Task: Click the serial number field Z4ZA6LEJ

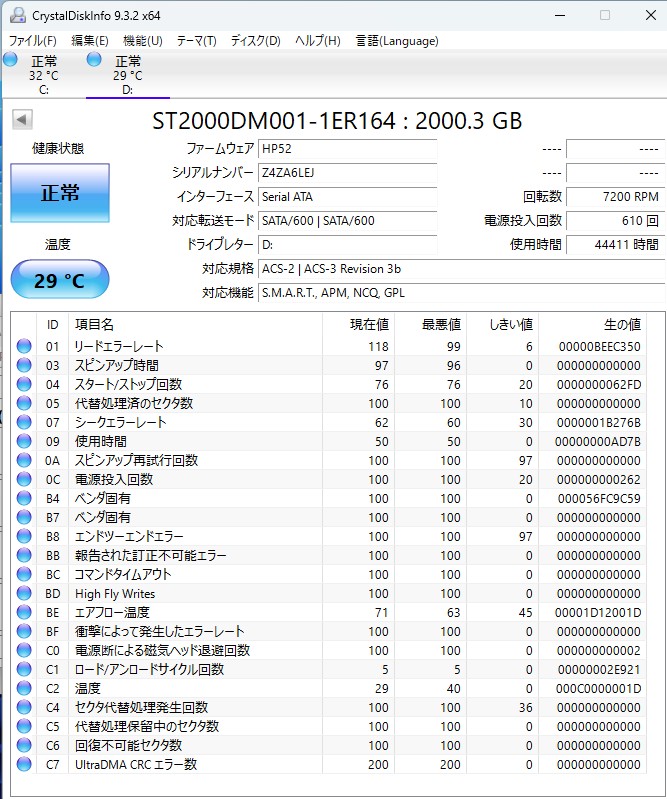Action: (348, 173)
